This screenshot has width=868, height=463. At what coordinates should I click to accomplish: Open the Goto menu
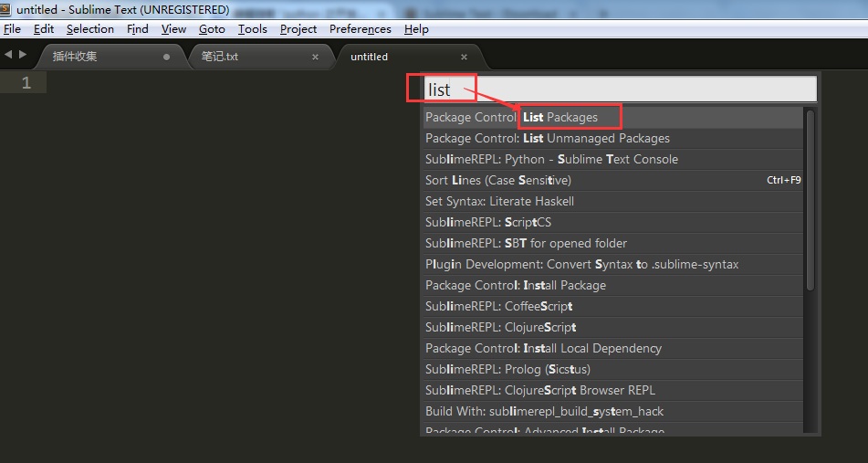[212, 29]
